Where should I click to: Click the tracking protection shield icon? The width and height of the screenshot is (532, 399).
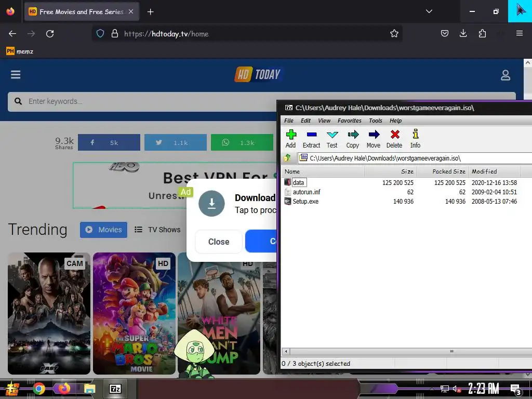tap(100, 34)
